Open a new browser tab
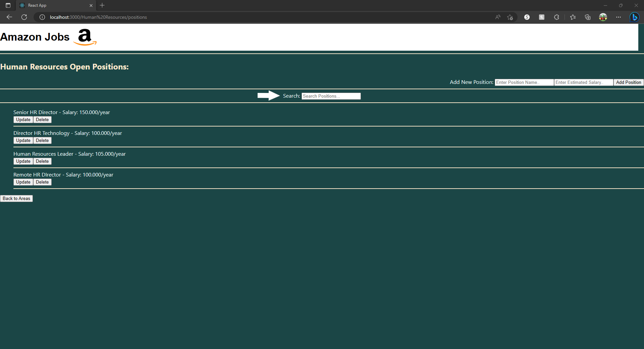 click(102, 5)
